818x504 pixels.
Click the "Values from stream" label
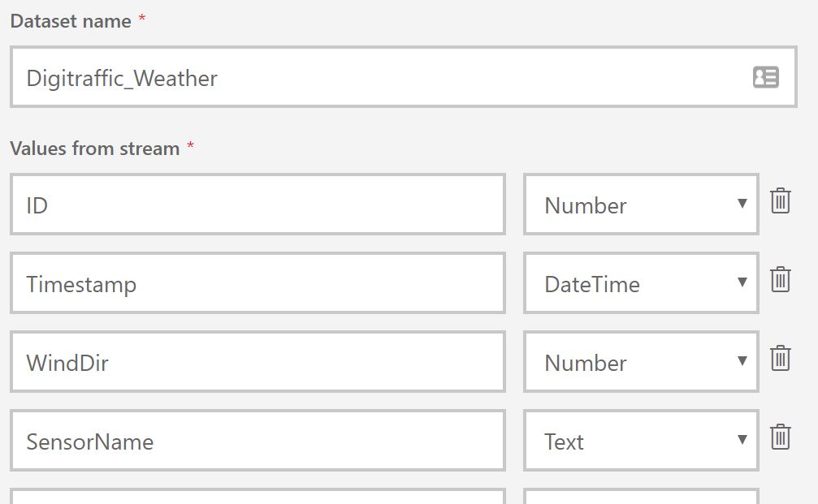(x=95, y=149)
